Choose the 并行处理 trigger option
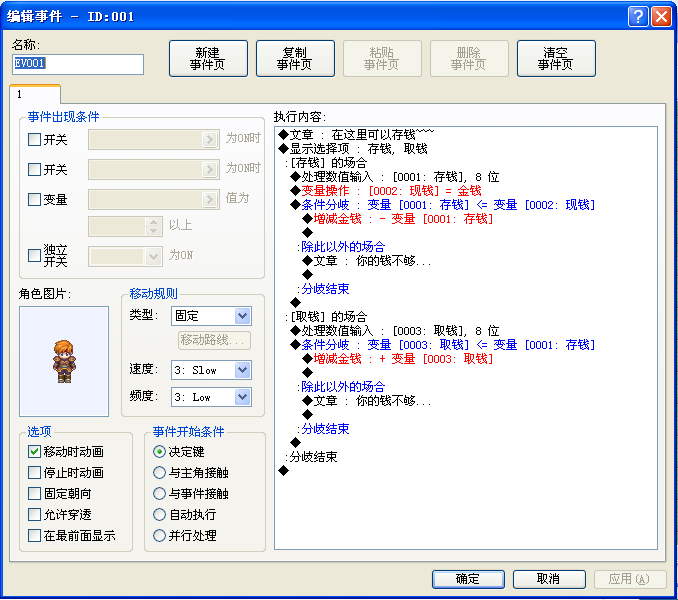This screenshot has height=600, width=678. point(159,536)
